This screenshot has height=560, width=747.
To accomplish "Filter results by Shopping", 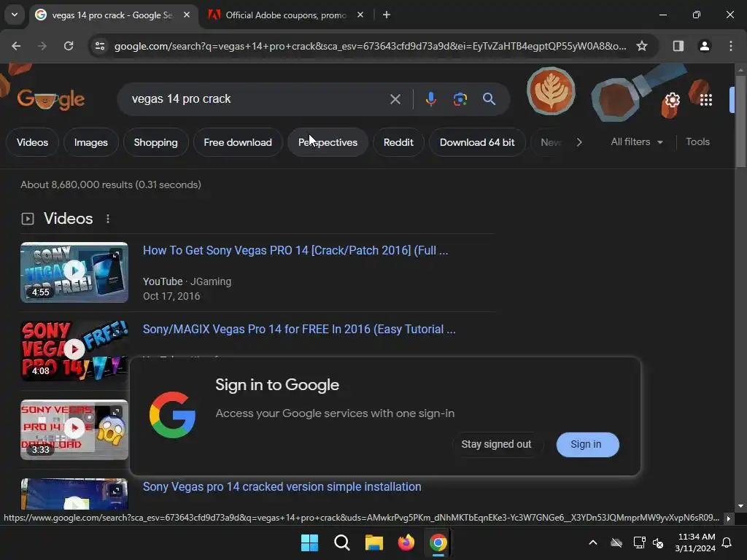I will [x=156, y=142].
